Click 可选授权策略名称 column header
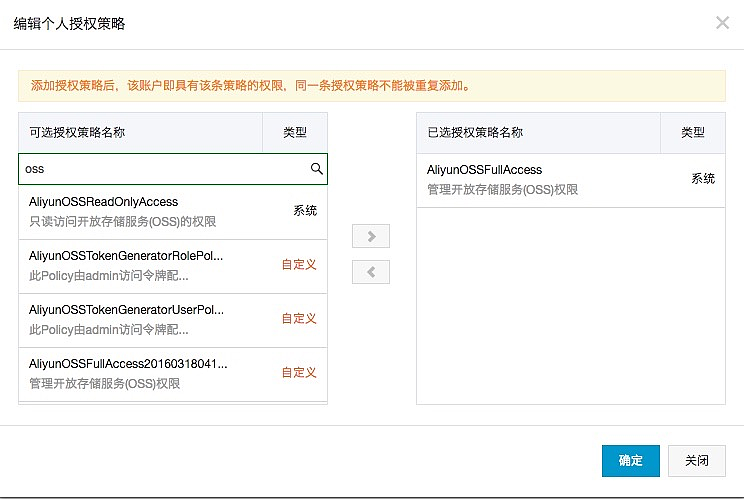 pyautogui.click(x=140, y=132)
